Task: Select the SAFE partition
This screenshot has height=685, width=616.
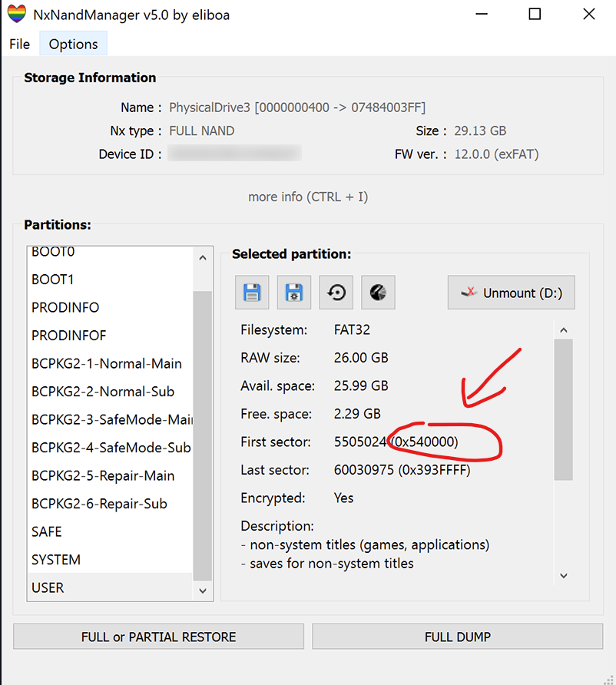Action: coord(110,531)
